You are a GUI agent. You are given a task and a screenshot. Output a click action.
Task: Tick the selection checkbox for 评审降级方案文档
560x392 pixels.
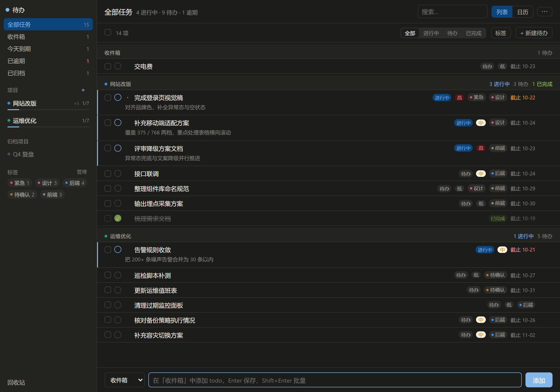point(108,148)
